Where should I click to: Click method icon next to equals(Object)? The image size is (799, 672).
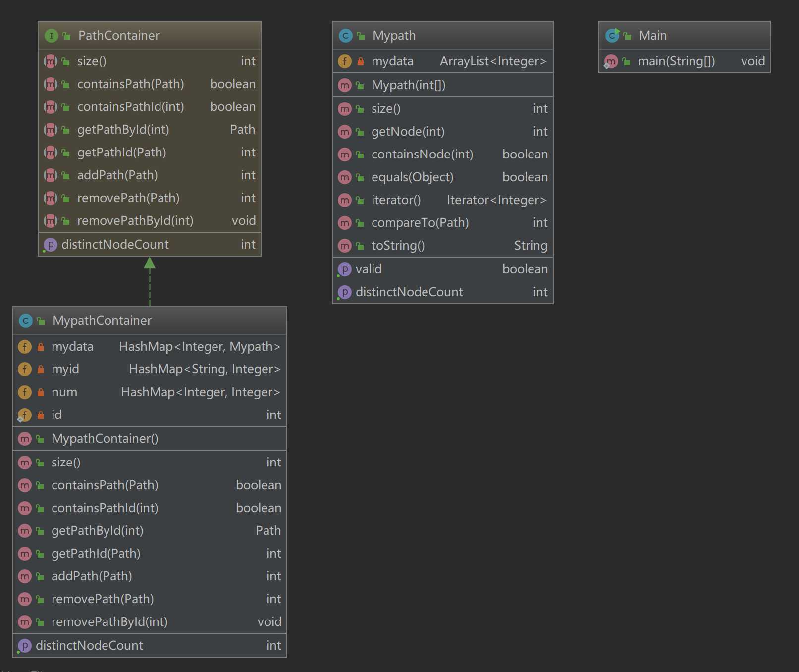[x=344, y=177]
